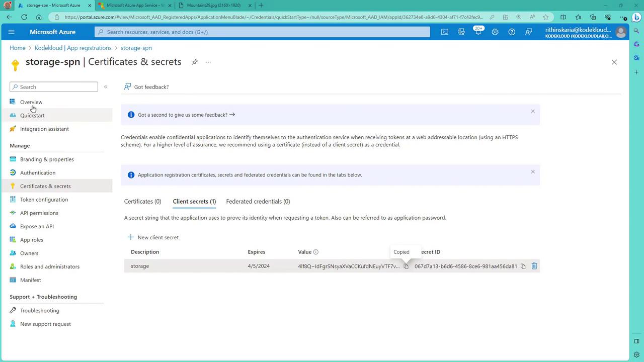The image size is (644, 362).
Task: Open the Bing chat sidebar button
Action: click(636, 18)
